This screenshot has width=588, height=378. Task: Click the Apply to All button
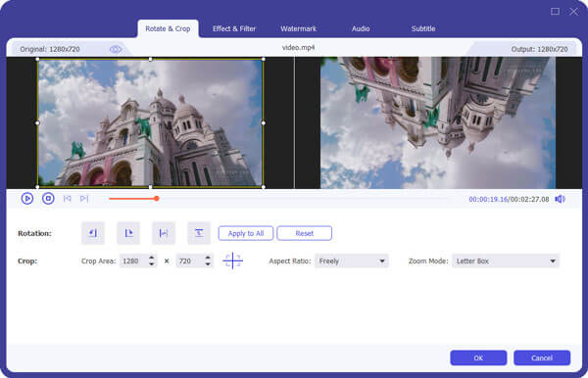246,233
